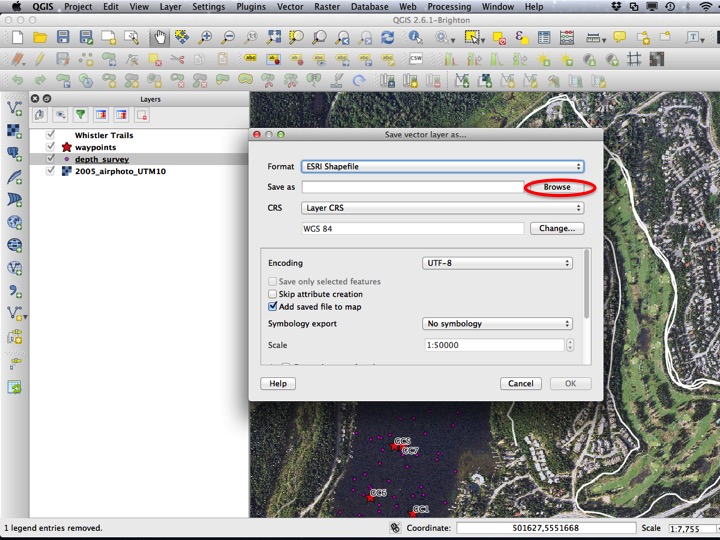Open the Plugins menu
The height and width of the screenshot is (540, 720).
tap(251, 6)
